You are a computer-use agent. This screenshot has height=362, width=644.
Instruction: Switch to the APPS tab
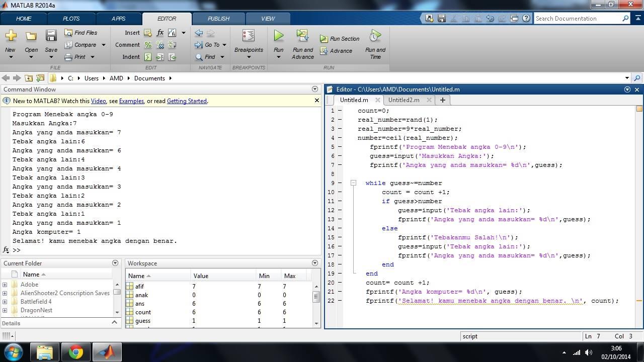tap(118, 19)
